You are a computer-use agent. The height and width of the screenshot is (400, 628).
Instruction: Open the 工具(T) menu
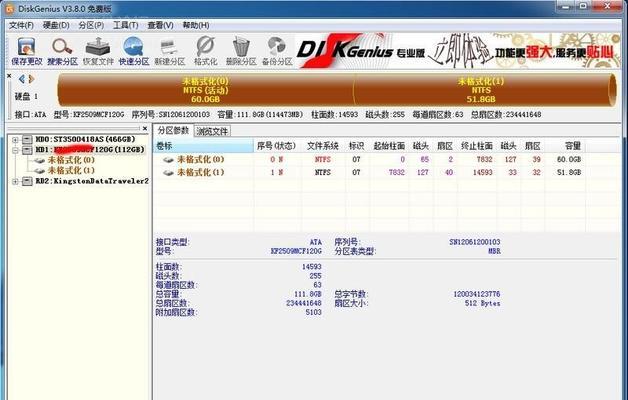pos(126,25)
